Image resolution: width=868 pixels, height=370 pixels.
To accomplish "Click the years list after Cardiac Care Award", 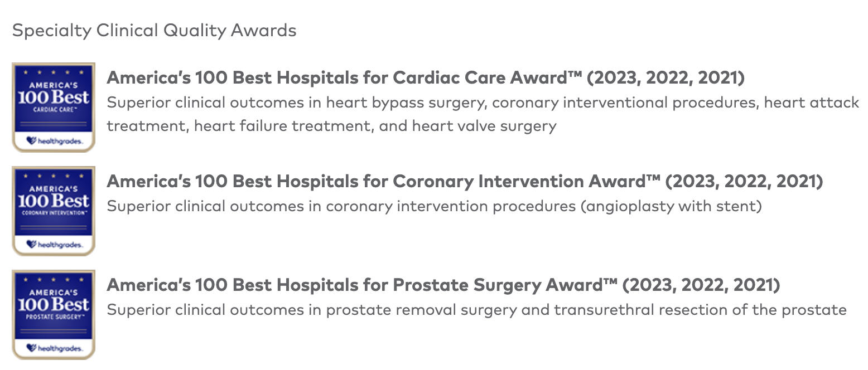I will coord(666,78).
